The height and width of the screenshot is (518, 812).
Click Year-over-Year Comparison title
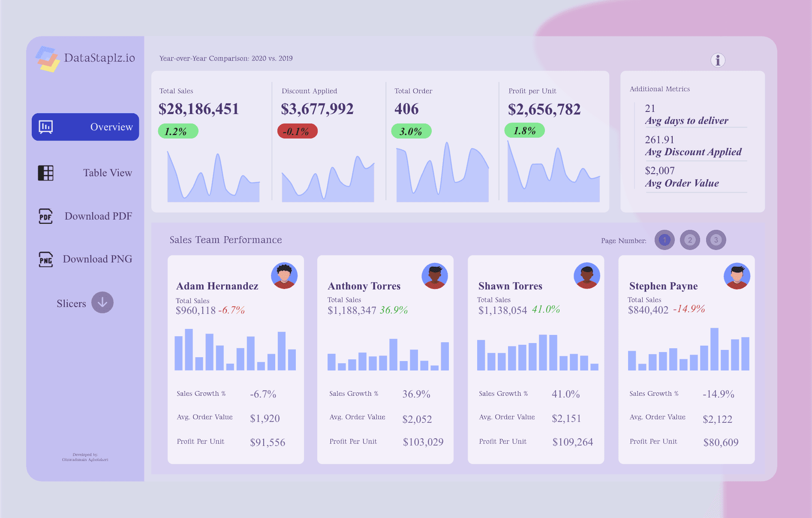tap(226, 58)
